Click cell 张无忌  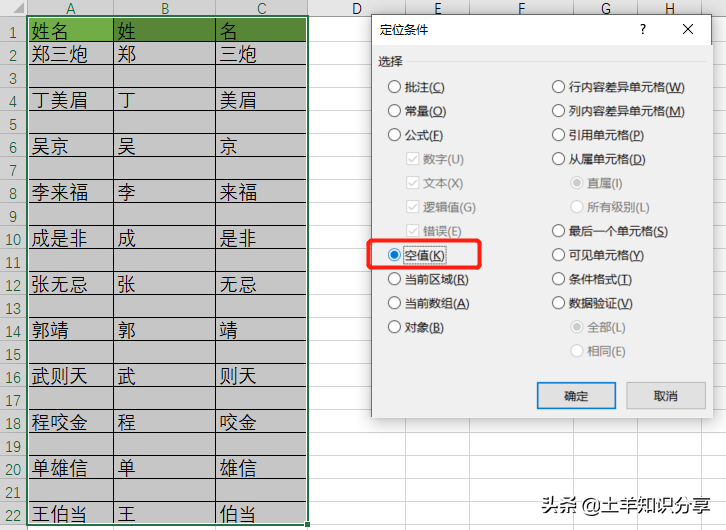pyautogui.click(x=71, y=283)
